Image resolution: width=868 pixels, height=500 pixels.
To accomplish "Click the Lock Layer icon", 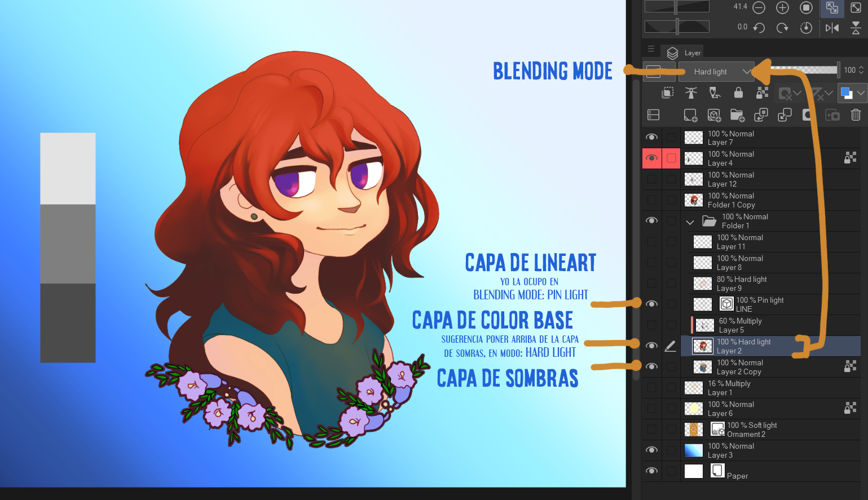I will (x=738, y=93).
